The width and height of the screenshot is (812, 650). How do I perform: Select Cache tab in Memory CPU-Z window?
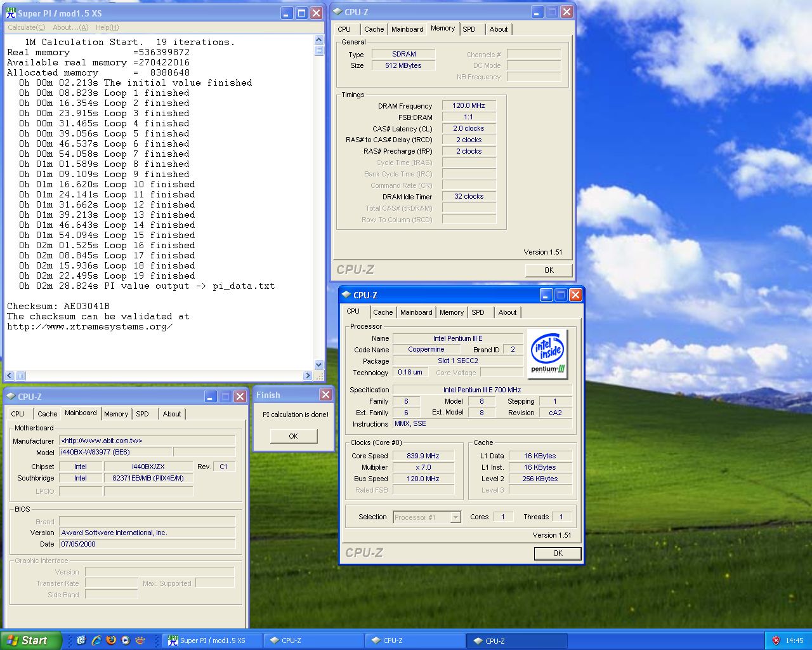point(374,29)
